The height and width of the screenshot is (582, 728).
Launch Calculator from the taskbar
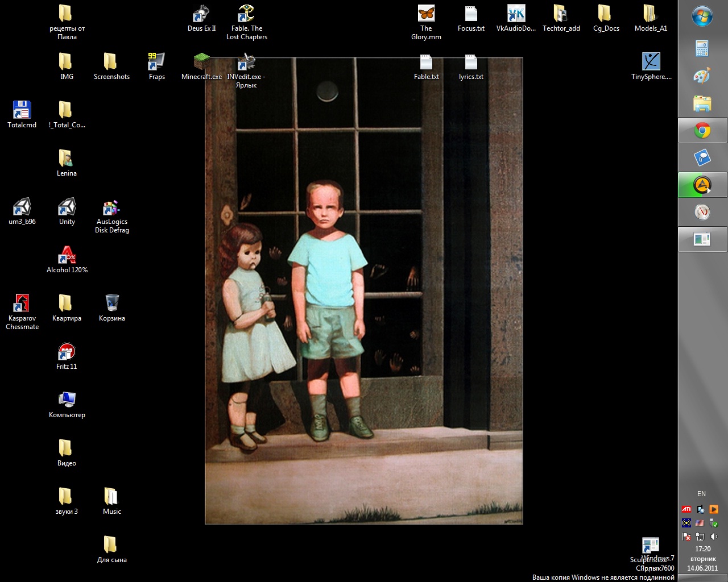tap(702, 48)
